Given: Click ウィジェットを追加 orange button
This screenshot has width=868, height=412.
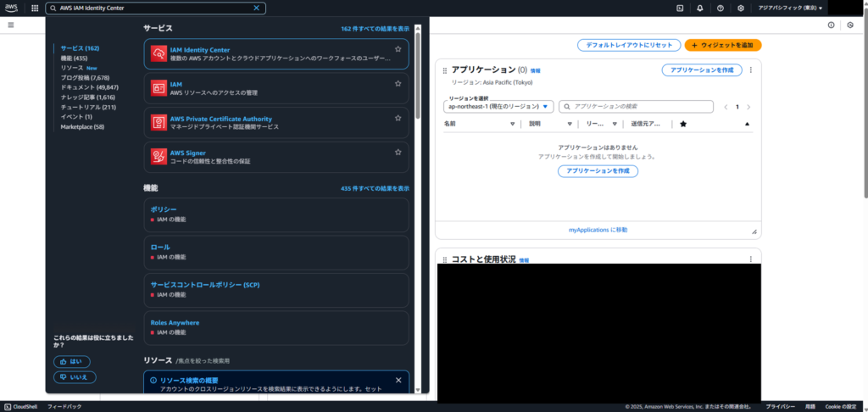Looking at the screenshot, I should tap(723, 45).
